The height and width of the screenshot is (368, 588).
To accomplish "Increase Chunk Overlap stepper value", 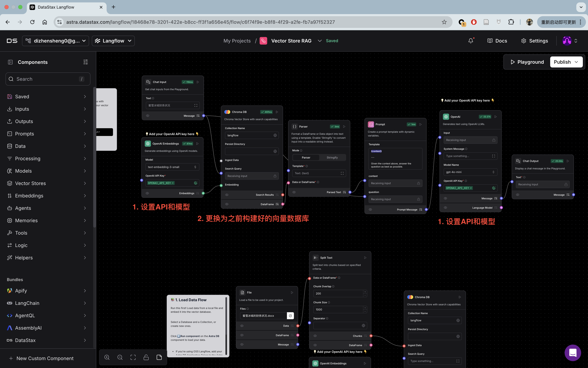I will [365, 292].
